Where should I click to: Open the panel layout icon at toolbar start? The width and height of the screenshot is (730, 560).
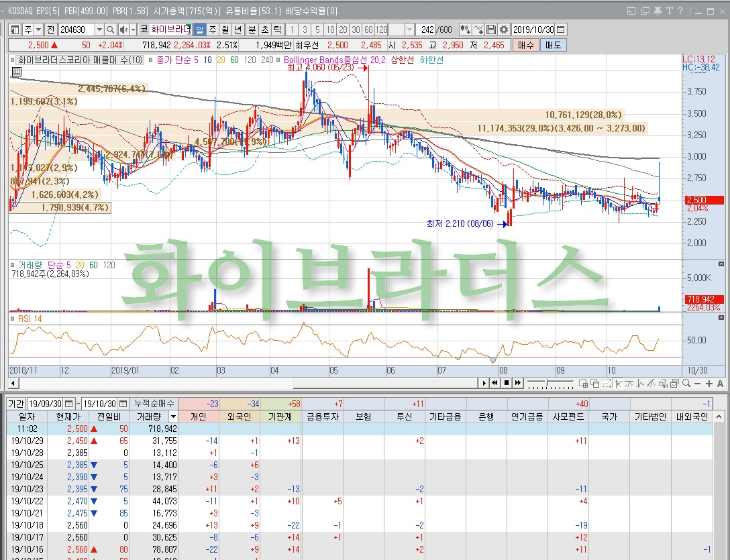(x=15, y=30)
